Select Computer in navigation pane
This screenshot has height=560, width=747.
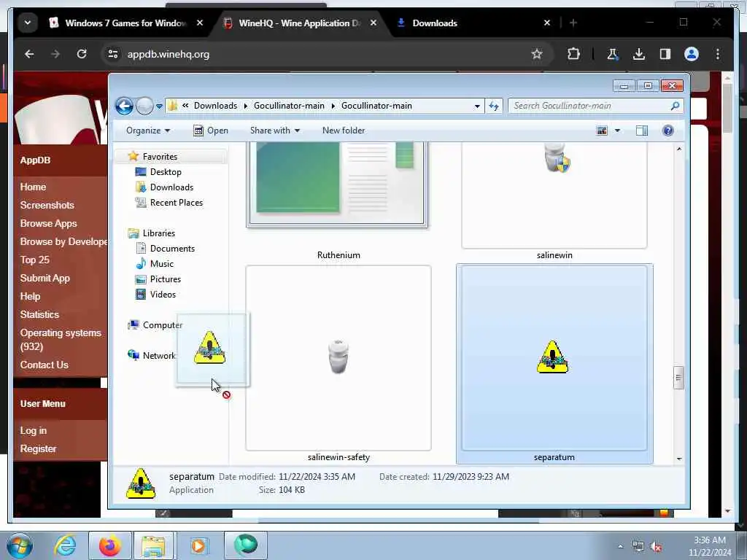pos(163,324)
